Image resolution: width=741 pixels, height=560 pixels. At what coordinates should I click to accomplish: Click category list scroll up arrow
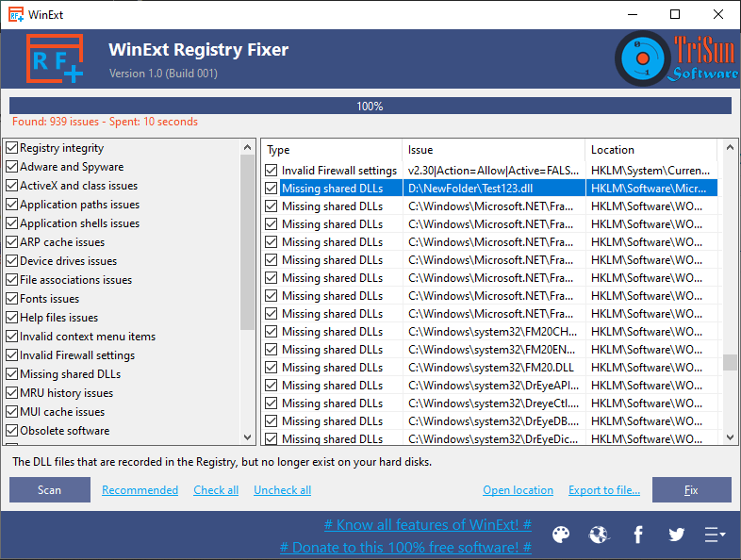247,147
